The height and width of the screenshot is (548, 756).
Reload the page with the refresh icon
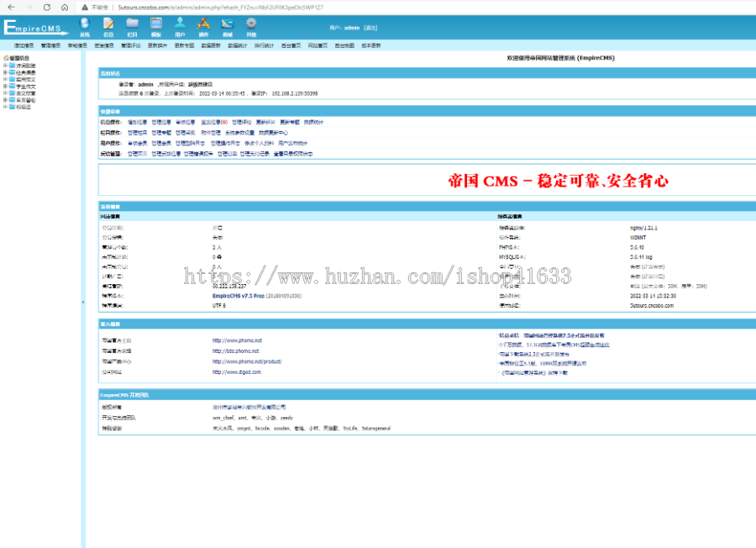(47, 8)
